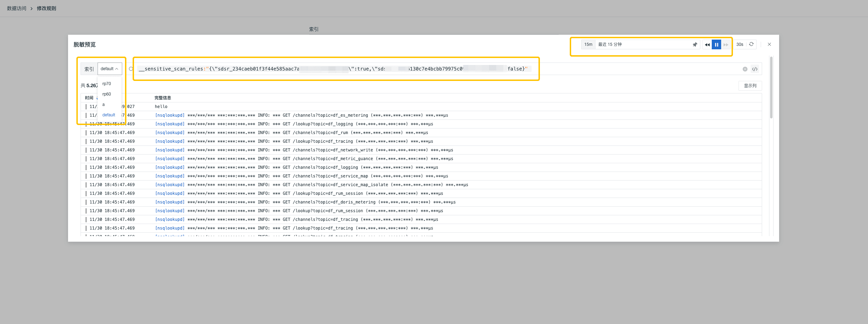Screen dimensions: 868x324
Task: Click the 时间 column header
Action: (x=89, y=98)
